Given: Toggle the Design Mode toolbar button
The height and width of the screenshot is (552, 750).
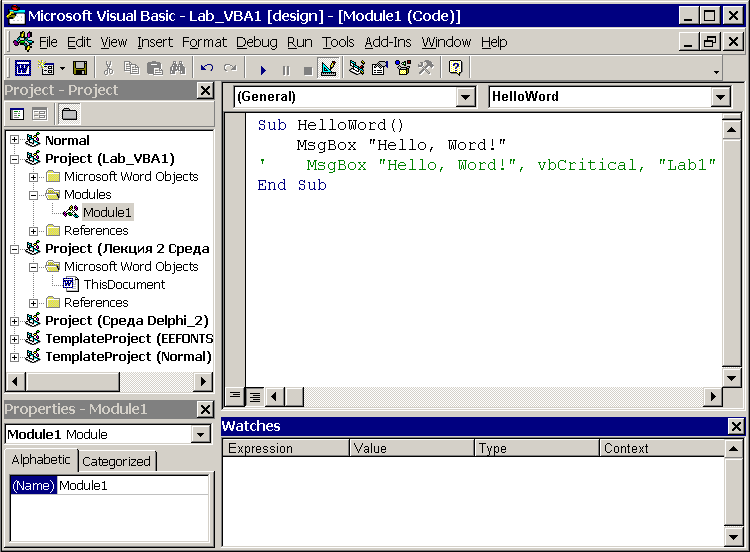Looking at the screenshot, I should (329, 68).
